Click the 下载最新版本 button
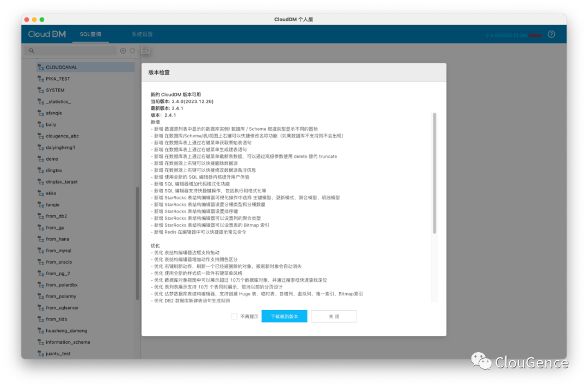The image size is (588, 387). pyautogui.click(x=284, y=317)
